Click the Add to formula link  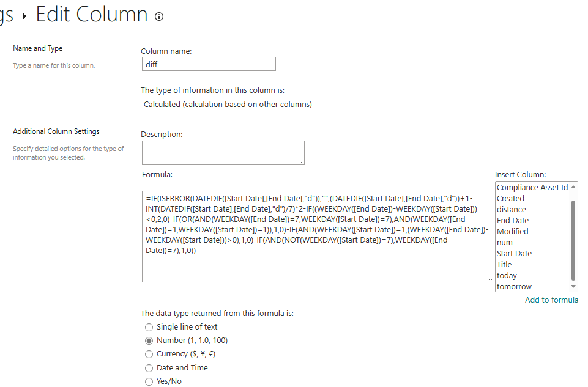(x=551, y=300)
